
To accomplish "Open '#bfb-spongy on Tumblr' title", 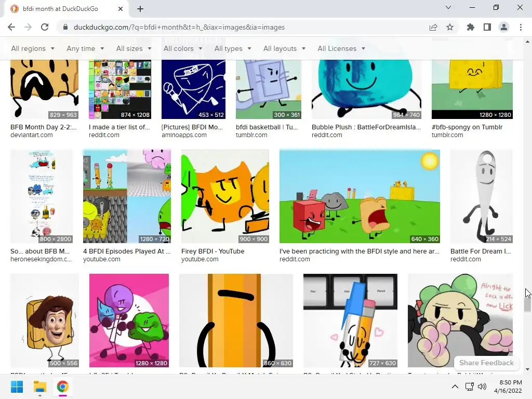I will click(x=467, y=127).
